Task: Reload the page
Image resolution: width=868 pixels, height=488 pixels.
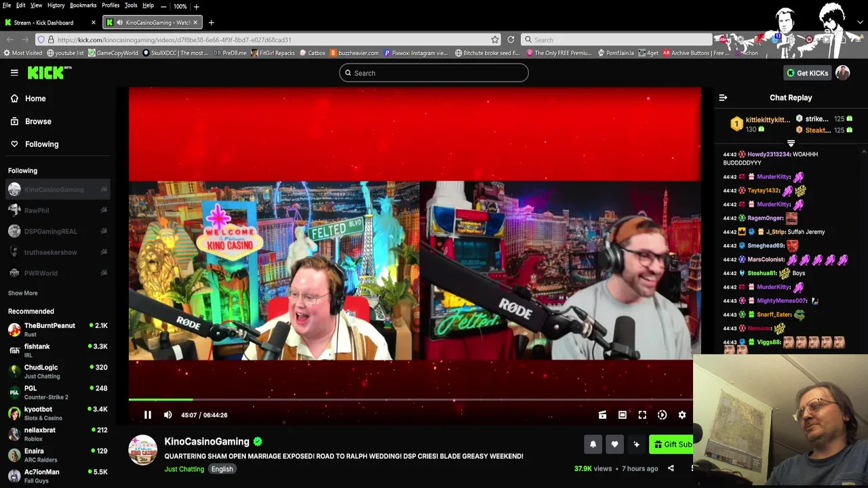Action: [511, 39]
